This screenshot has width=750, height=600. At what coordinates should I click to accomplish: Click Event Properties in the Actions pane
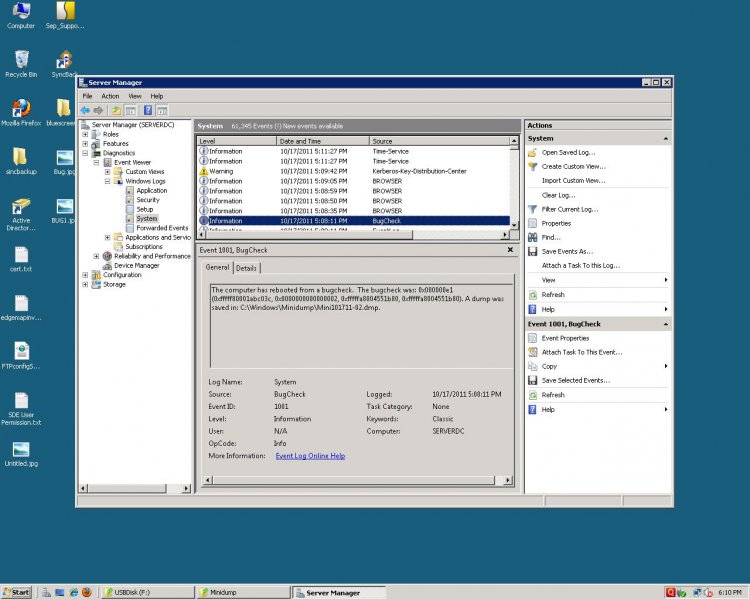click(x=565, y=338)
